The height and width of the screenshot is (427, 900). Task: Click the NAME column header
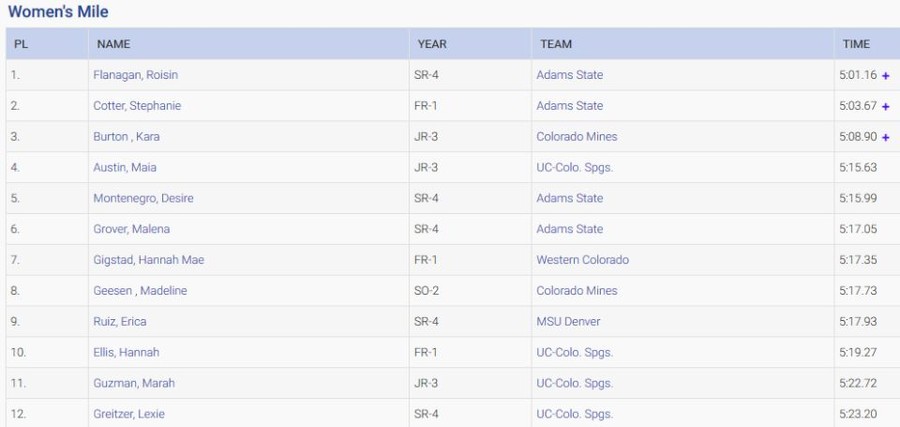pyautogui.click(x=114, y=44)
